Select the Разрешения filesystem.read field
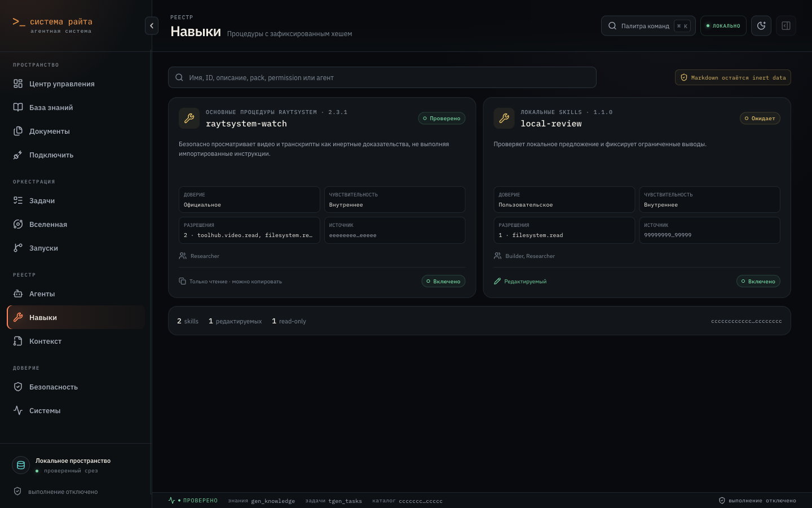 [x=564, y=230]
